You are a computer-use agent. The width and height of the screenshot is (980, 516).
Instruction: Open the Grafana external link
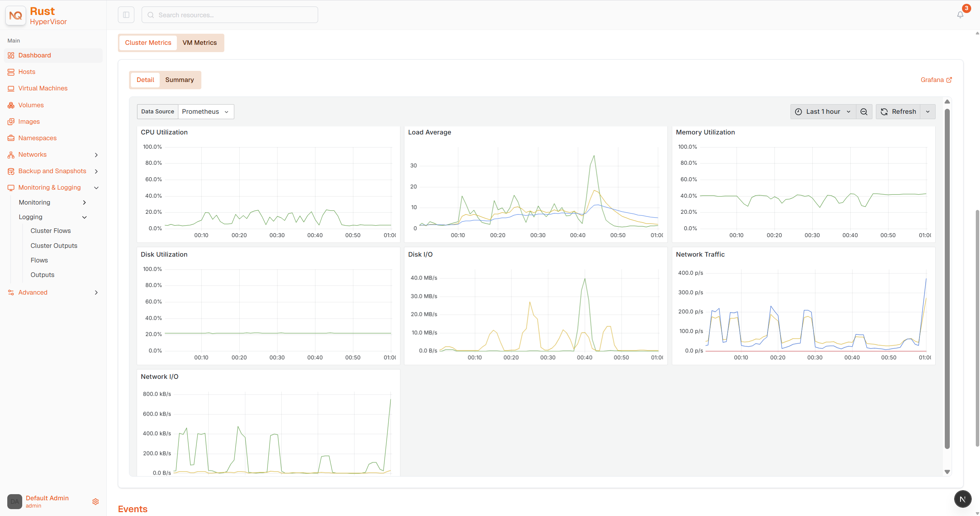(936, 80)
